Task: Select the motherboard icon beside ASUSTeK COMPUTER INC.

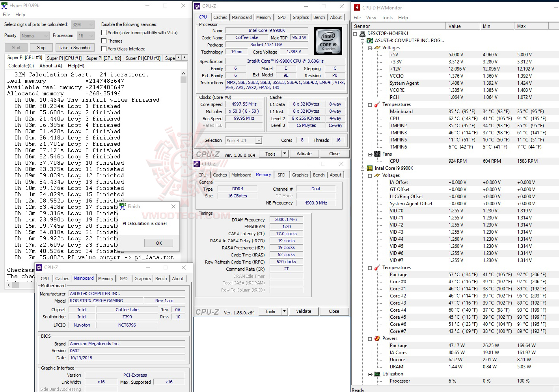Action: 370,41
